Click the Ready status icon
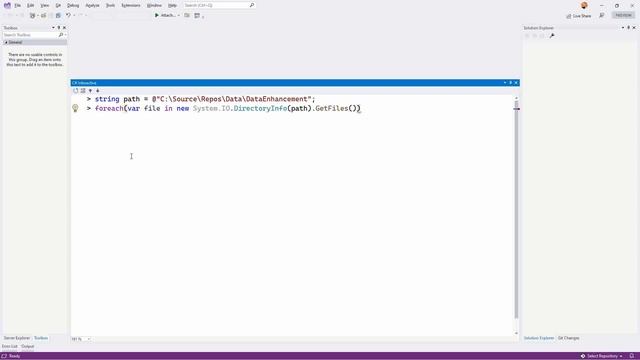The image size is (640, 360). coord(4,356)
